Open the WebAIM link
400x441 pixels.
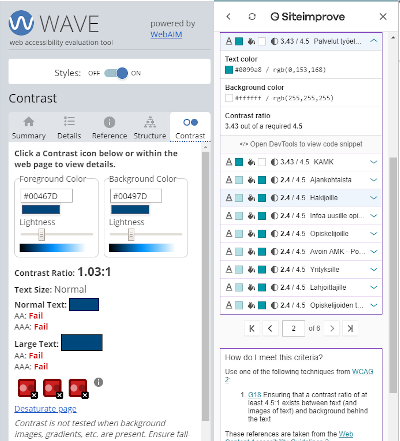tap(166, 34)
